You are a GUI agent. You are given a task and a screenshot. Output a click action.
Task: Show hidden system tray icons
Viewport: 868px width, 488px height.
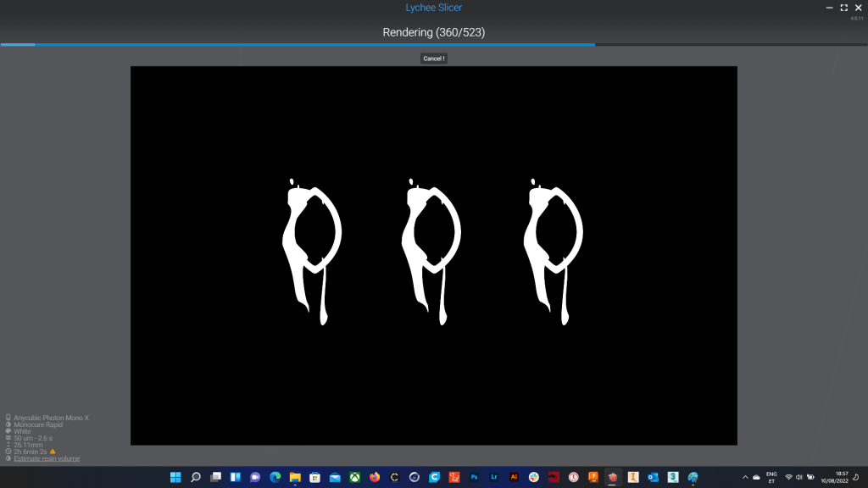744,477
